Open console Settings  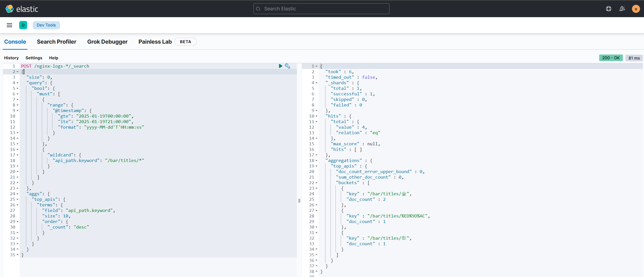click(34, 58)
